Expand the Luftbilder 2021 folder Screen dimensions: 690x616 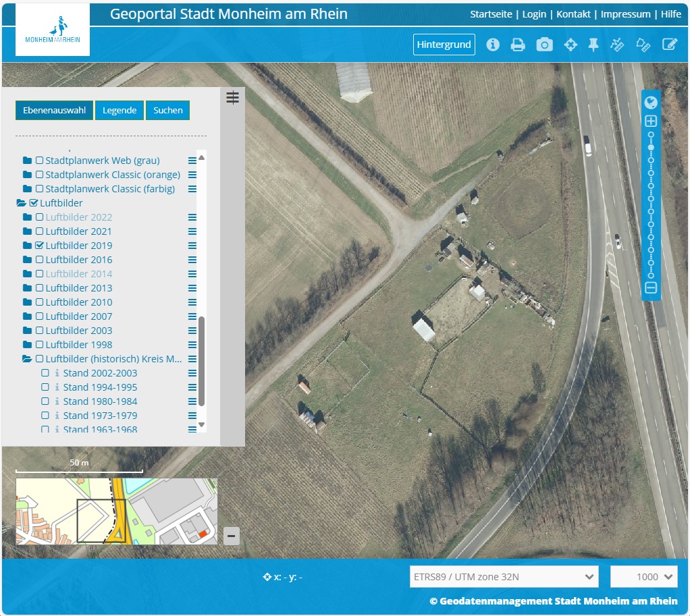(27, 231)
